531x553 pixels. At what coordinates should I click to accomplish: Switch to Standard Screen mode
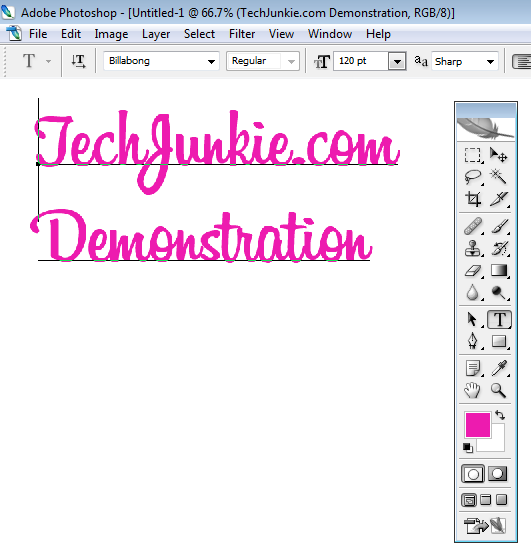pyautogui.click(x=469, y=500)
